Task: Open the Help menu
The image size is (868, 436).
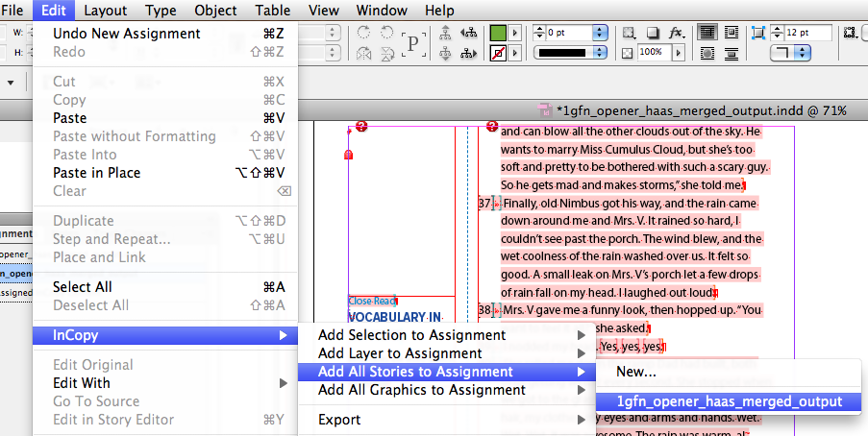Action: (x=439, y=10)
